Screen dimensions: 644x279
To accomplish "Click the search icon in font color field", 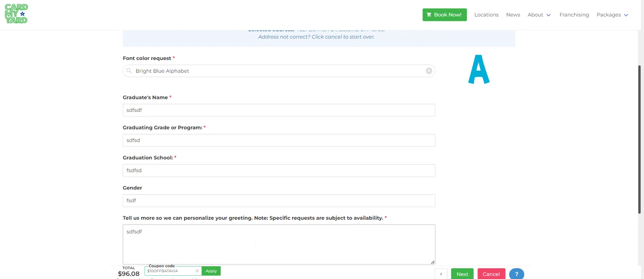I will pyautogui.click(x=129, y=71).
